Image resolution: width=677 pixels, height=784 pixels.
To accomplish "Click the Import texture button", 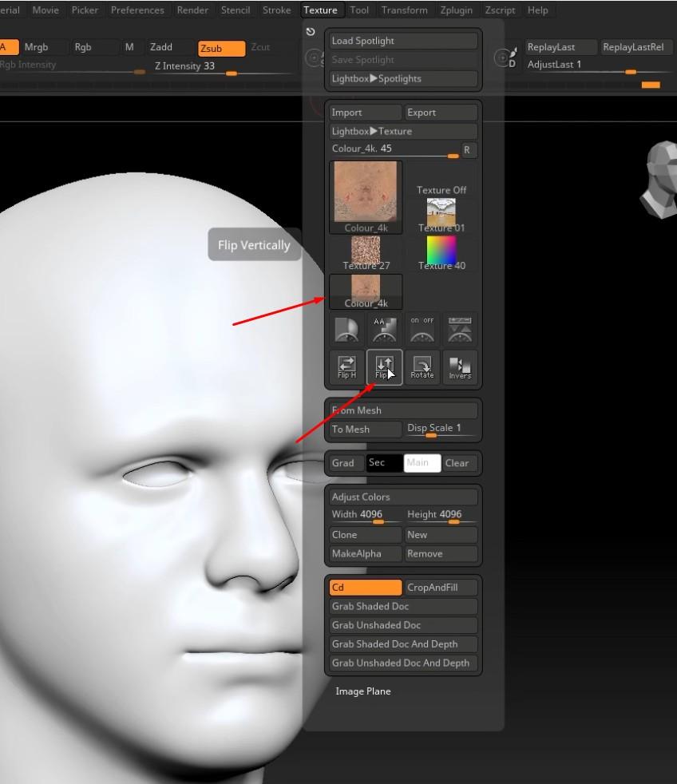I will [365, 112].
